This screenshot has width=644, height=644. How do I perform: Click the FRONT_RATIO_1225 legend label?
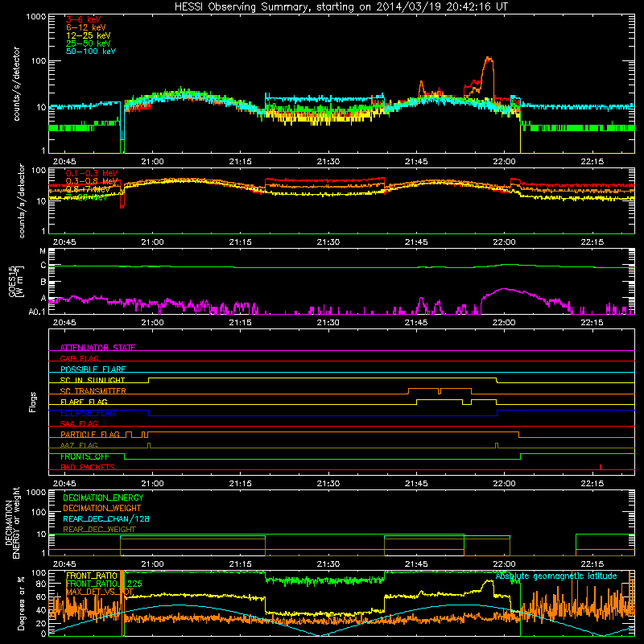[104, 584]
